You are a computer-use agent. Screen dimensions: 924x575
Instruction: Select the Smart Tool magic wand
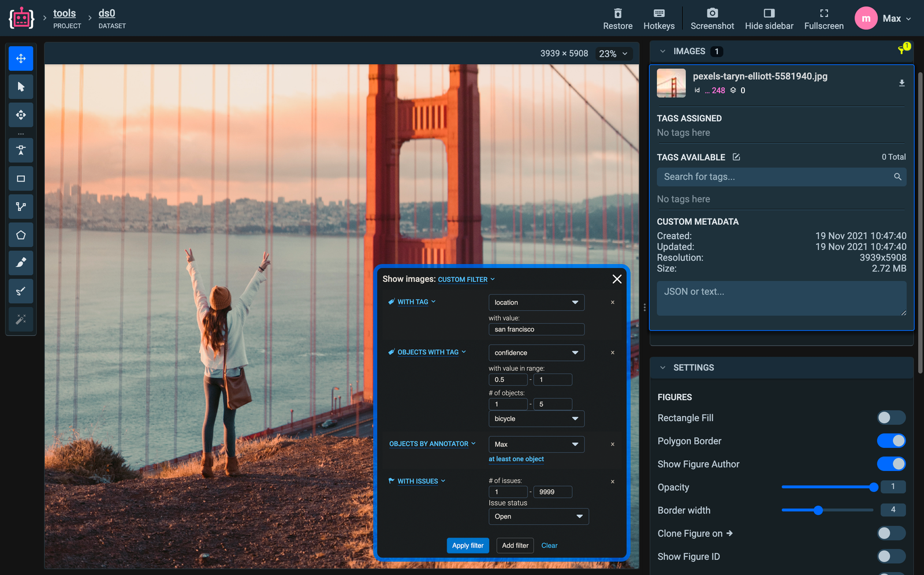[21, 320]
